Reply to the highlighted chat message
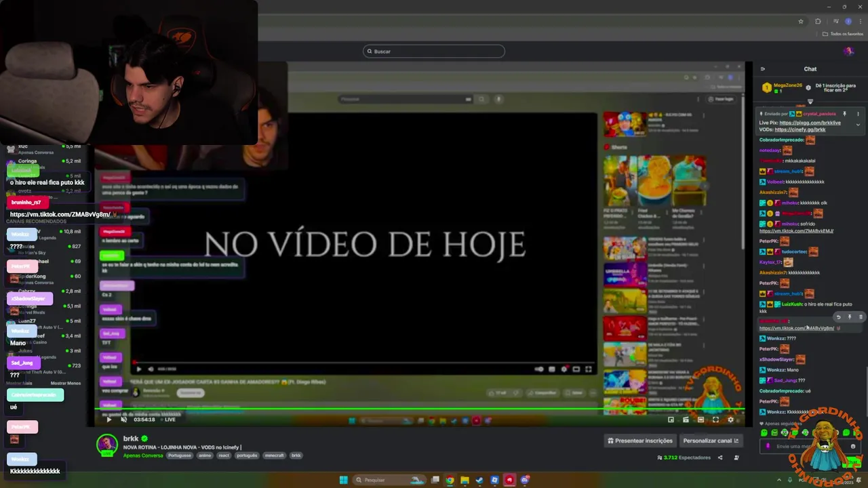868x488 pixels. (838, 317)
